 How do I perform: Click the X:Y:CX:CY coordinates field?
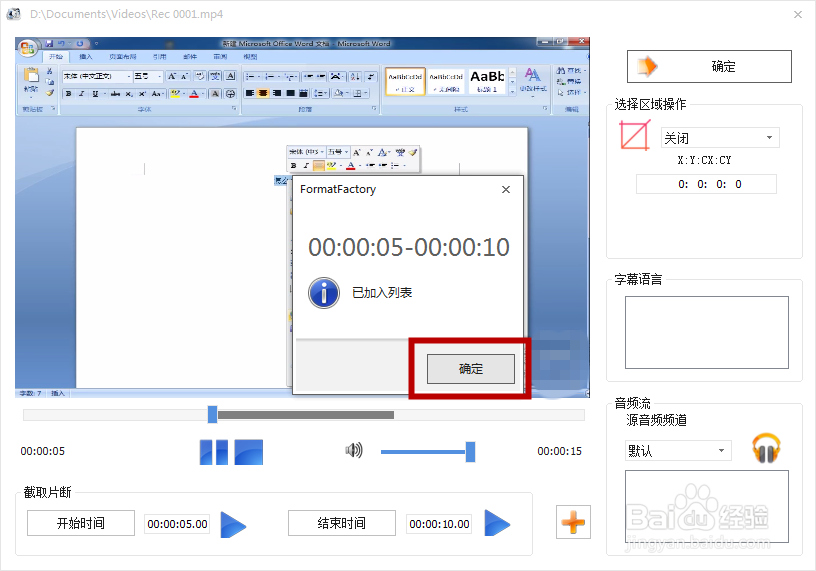pyautogui.click(x=706, y=184)
